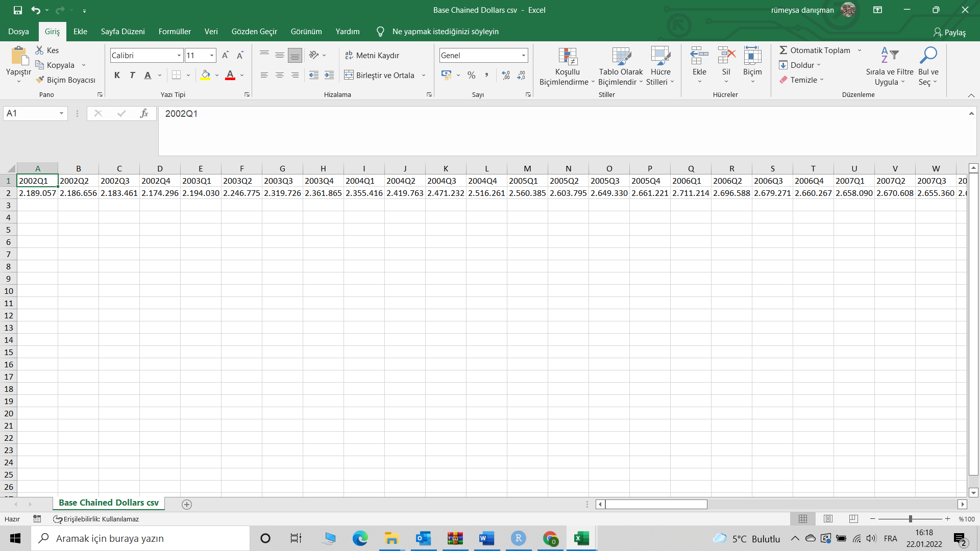Click the Paylaş share button

pos(949,32)
